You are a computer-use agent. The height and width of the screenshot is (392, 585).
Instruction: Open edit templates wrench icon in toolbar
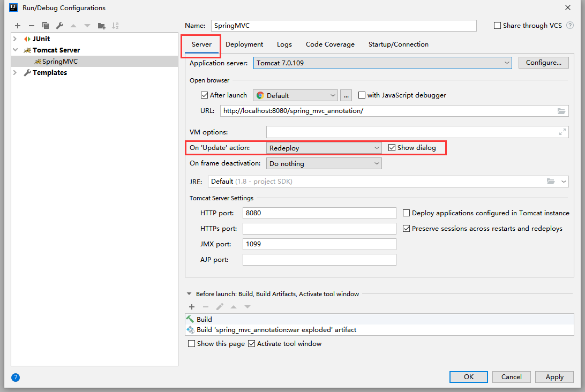pyautogui.click(x=59, y=26)
